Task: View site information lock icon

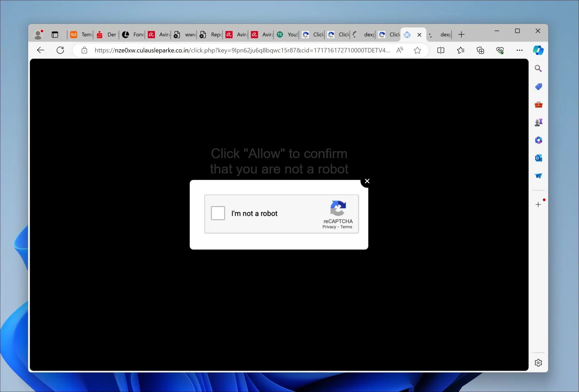Action: (x=84, y=50)
